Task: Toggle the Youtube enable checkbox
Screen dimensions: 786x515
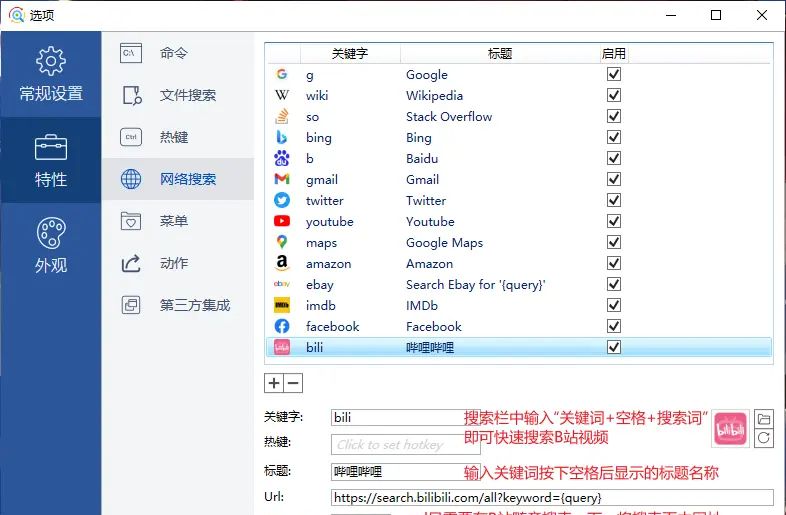Action: [614, 221]
